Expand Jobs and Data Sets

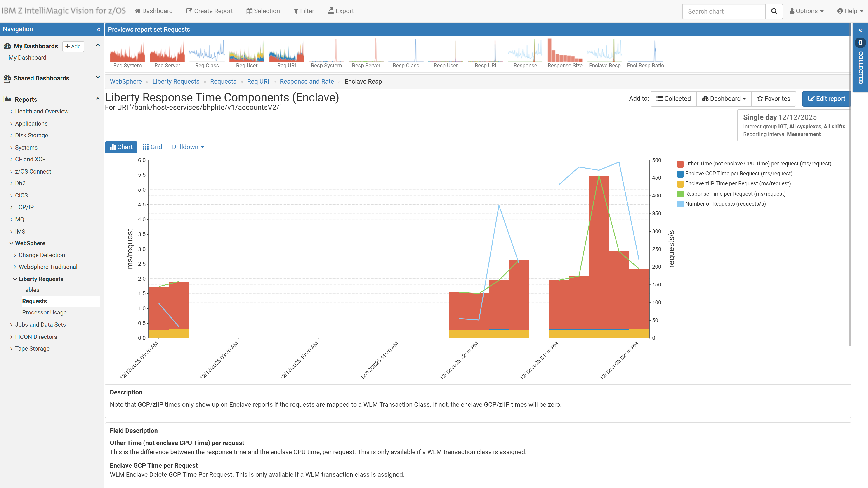point(40,325)
